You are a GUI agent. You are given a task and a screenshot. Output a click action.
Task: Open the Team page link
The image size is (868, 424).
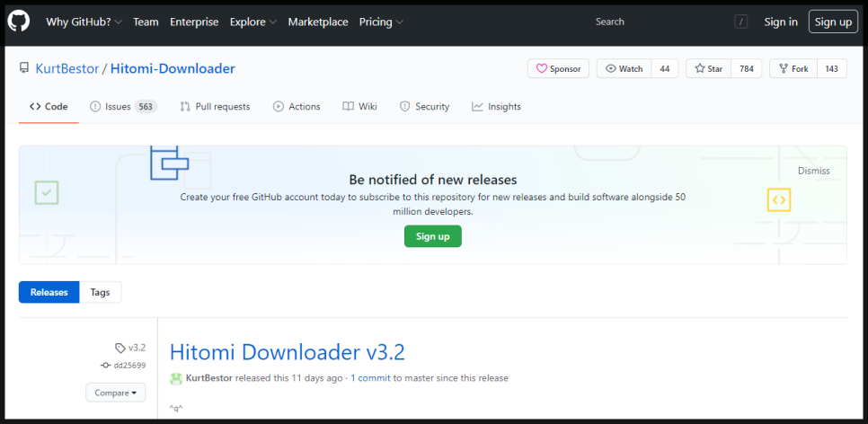146,22
